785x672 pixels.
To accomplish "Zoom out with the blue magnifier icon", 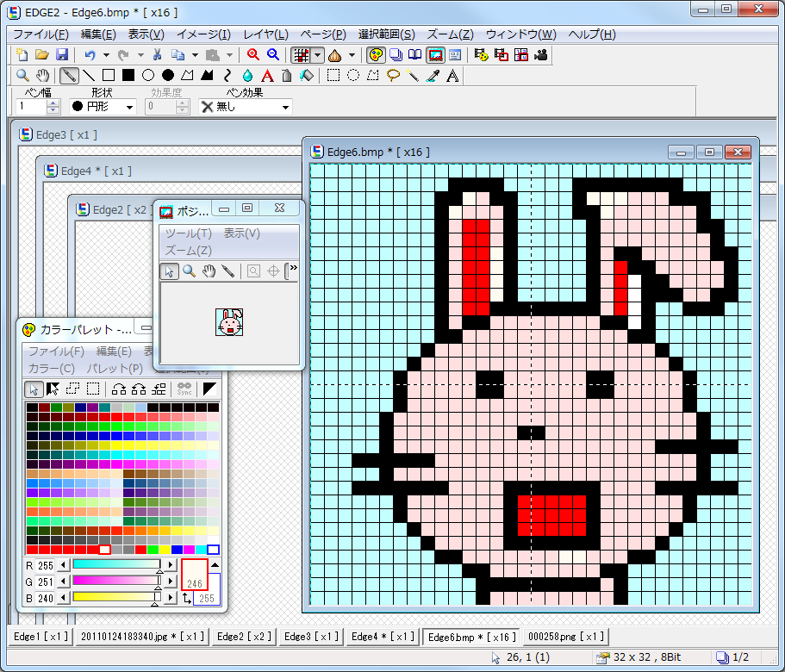I will 273,54.
